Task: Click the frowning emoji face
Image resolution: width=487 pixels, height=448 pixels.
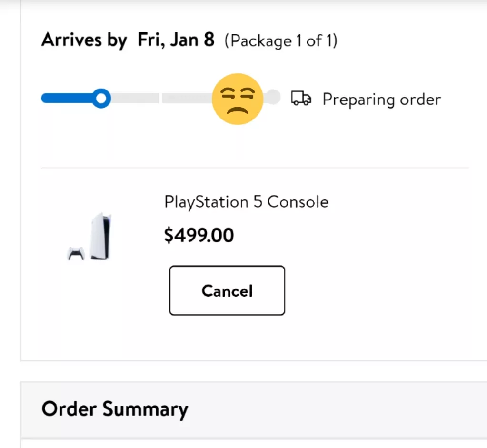Action: [238, 99]
